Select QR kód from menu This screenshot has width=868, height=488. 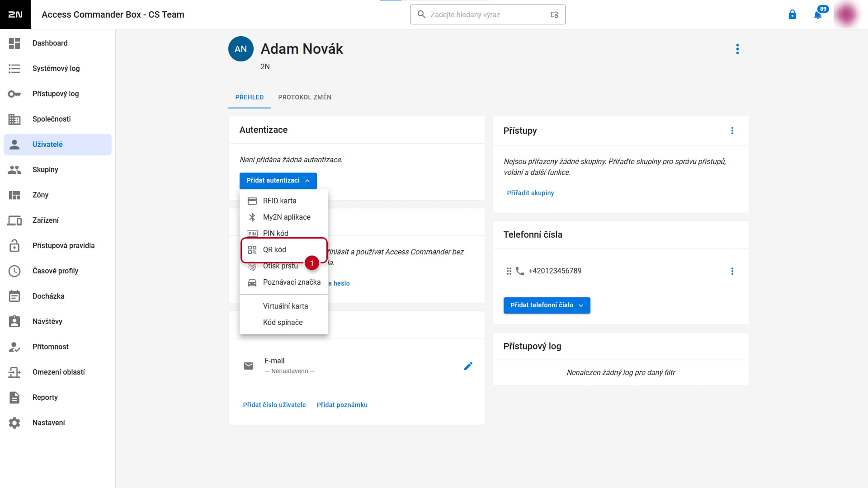tap(284, 250)
